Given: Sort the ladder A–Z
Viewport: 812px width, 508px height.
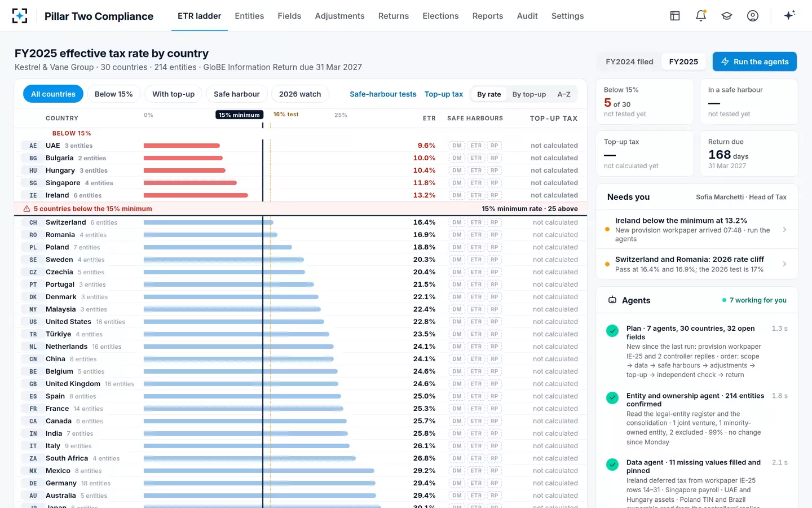Looking at the screenshot, I should 564,94.
